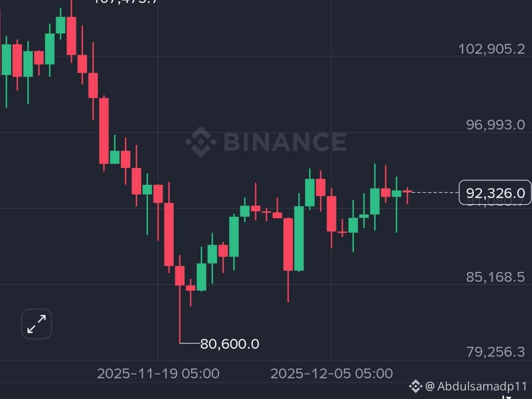The image size is (532, 399).
Task: Click the 96,993.0 price axis label
Action: 496,125
